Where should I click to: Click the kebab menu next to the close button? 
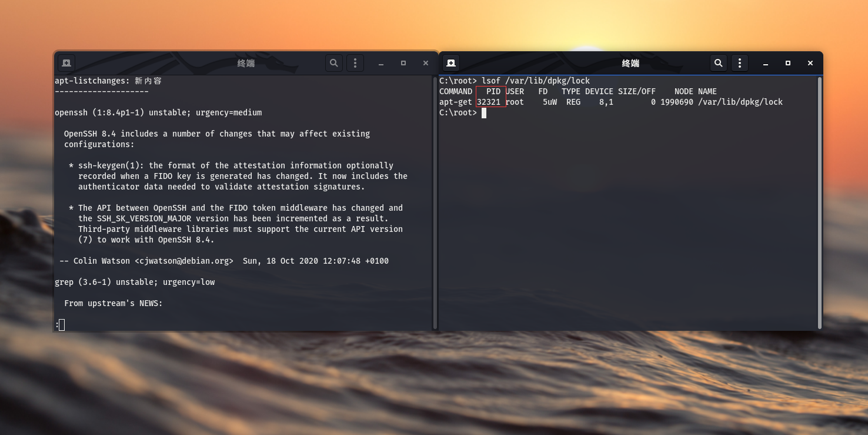click(x=740, y=63)
